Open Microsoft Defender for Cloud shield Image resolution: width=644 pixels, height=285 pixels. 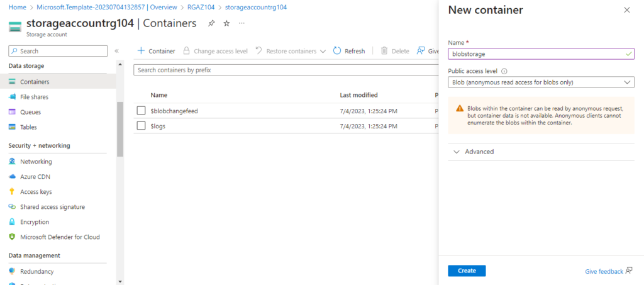coord(12,237)
